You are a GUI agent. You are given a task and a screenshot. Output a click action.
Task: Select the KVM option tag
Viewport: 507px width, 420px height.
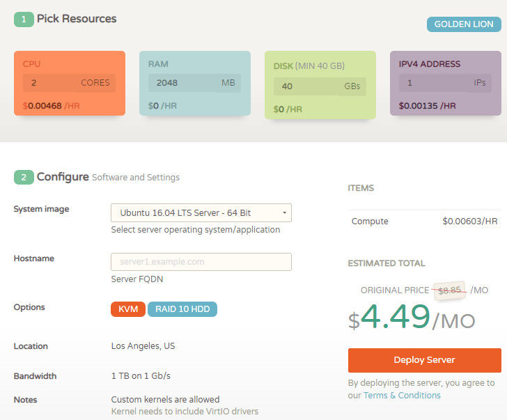127,309
